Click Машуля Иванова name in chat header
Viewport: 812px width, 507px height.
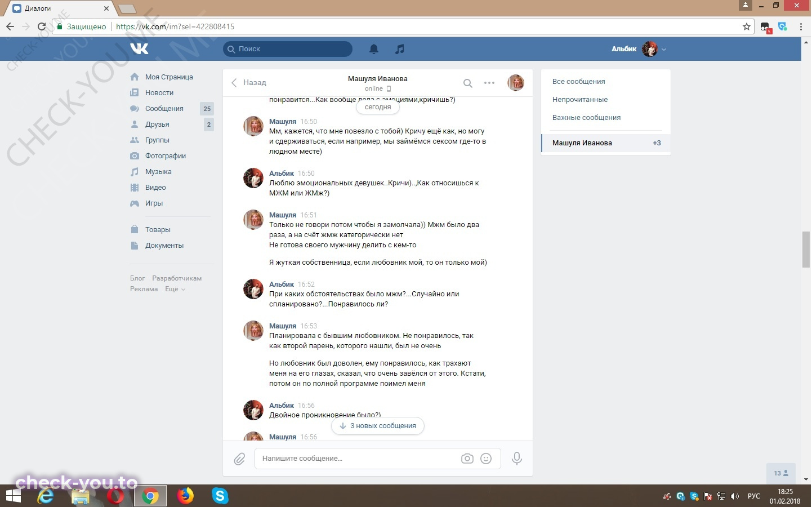[377, 79]
